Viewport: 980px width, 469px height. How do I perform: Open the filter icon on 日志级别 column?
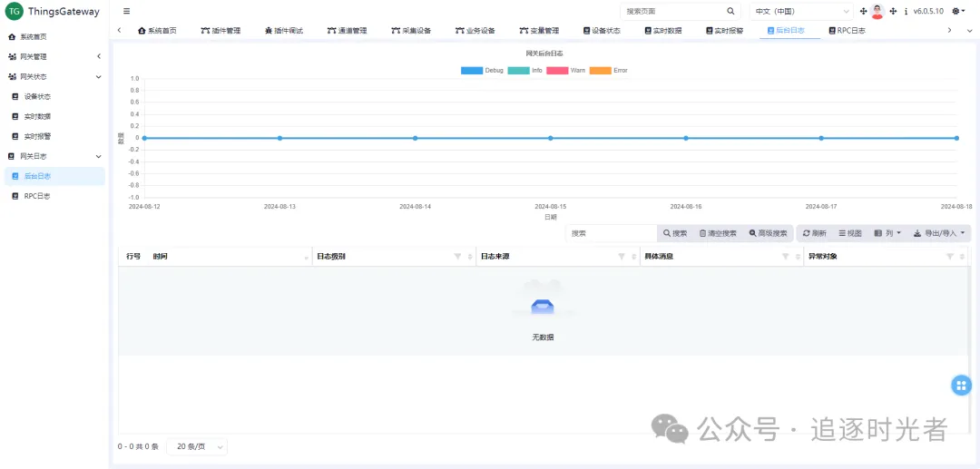tap(457, 257)
